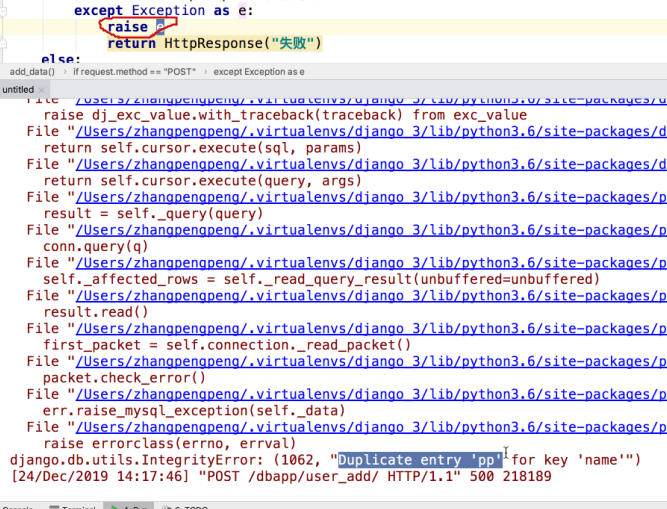667x509 pixels.
Task: Click the 'result = self._query(query)' output line
Action: point(153,214)
